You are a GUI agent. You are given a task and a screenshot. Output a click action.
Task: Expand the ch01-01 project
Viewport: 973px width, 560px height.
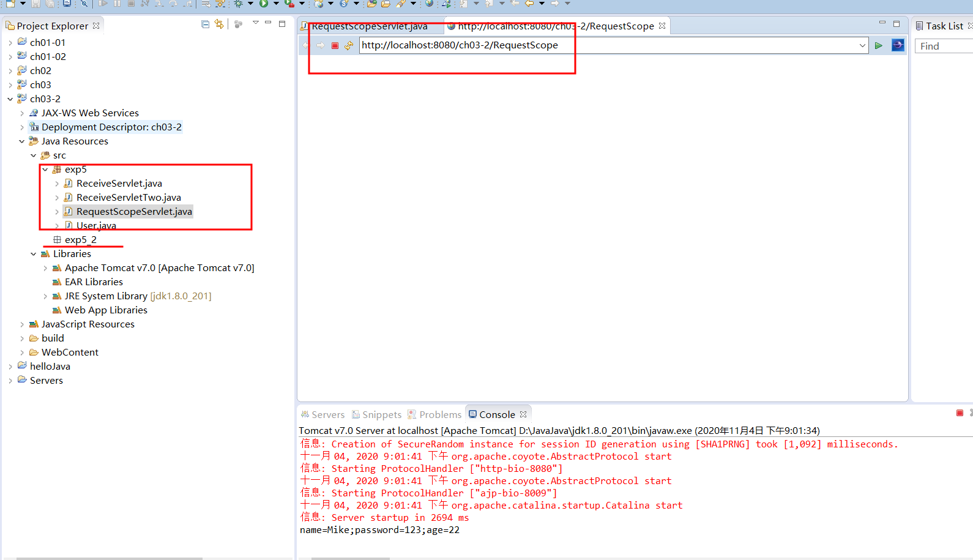10,43
